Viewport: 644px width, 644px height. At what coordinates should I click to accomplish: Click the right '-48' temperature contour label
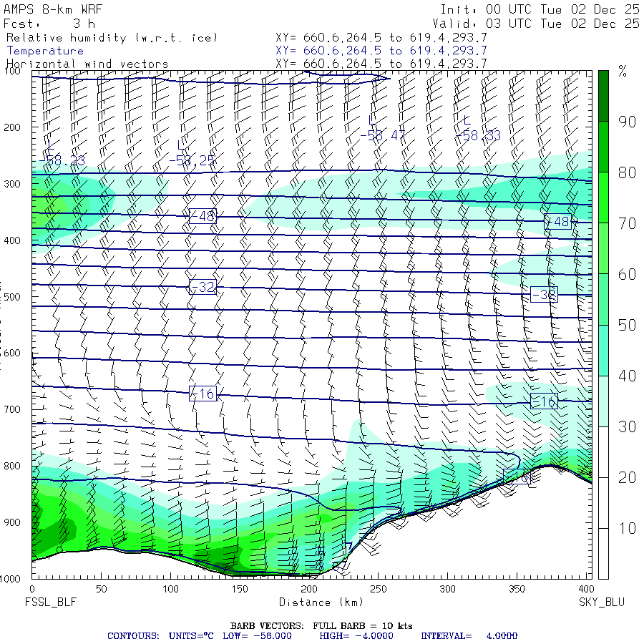557,222
